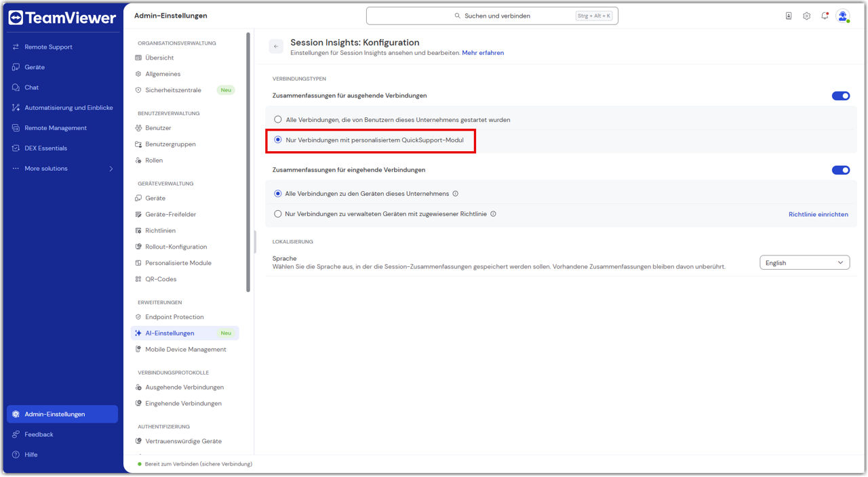The image size is (868, 477).
Task: Click the 'LOKALISIERUNG' section header
Action: tap(292, 241)
